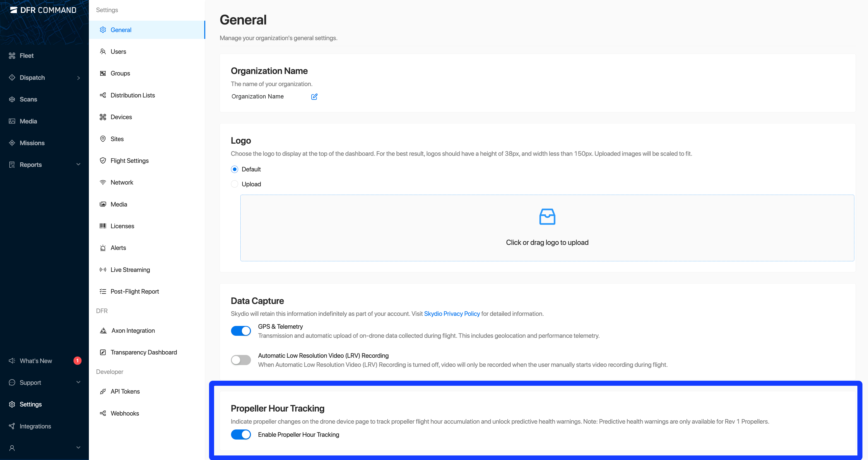
Task: Click the Alerts siren icon
Action: click(103, 248)
